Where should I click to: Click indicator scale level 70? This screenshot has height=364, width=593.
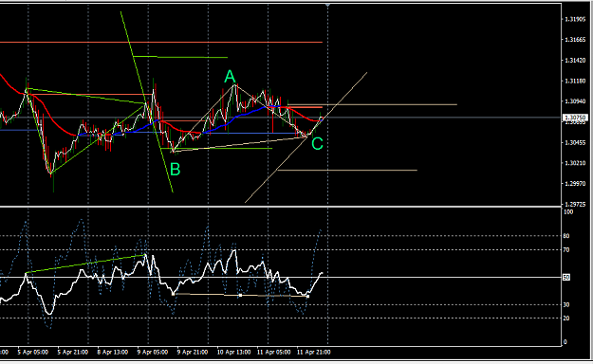pos(566,250)
